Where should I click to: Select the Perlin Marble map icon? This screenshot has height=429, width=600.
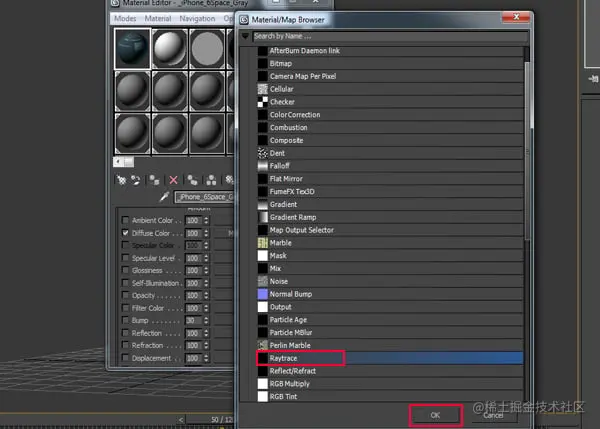pyautogui.click(x=262, y=345)
